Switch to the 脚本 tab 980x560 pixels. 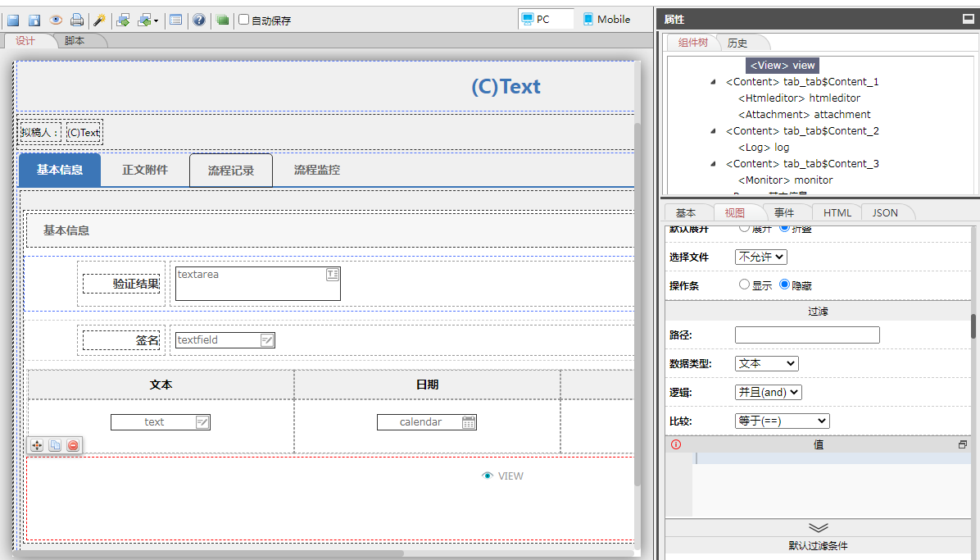(x=75, y=41)
